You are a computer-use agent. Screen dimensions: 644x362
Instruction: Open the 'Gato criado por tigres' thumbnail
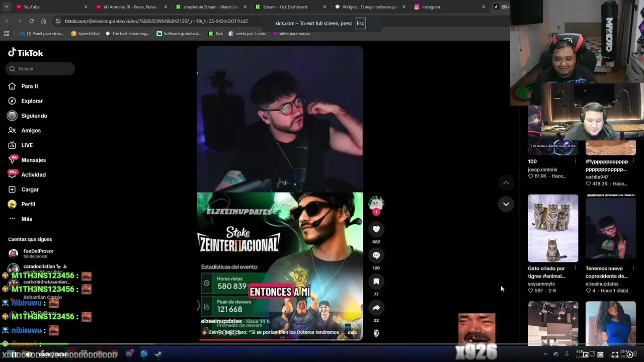(x=553, y=228)
